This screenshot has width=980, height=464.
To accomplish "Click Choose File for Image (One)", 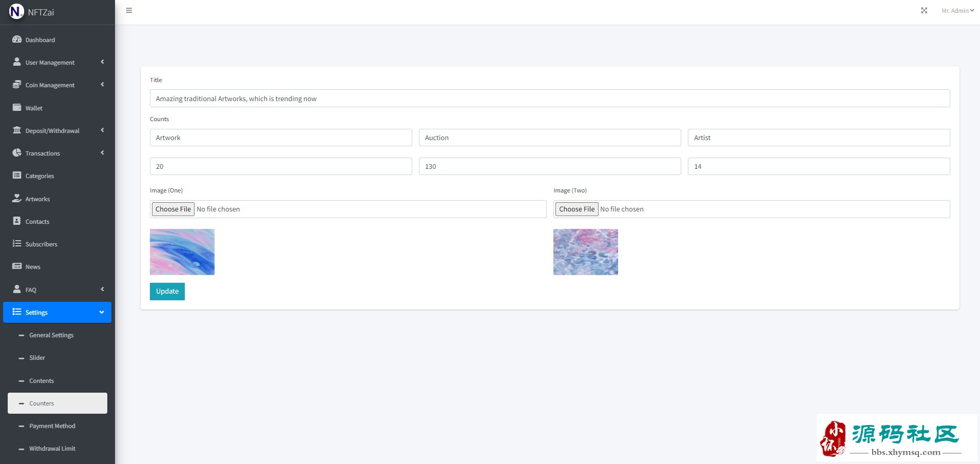I will [173, 209].
